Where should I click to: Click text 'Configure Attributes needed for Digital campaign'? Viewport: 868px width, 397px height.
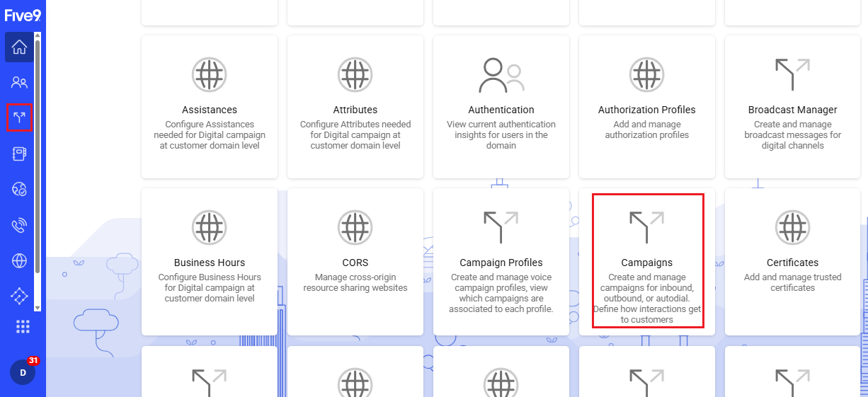(355, 130)
